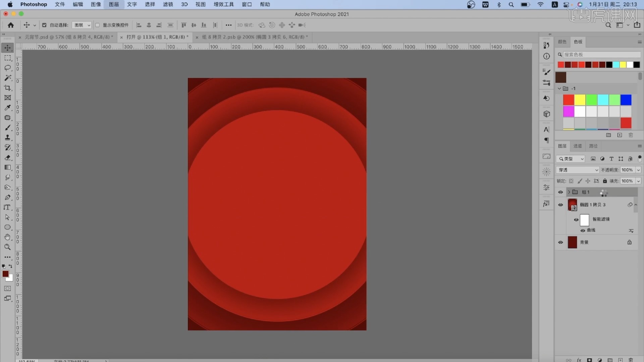Open the 3D panel cube icon
Viewport: 644px width, 362px height.
(546, 114)
